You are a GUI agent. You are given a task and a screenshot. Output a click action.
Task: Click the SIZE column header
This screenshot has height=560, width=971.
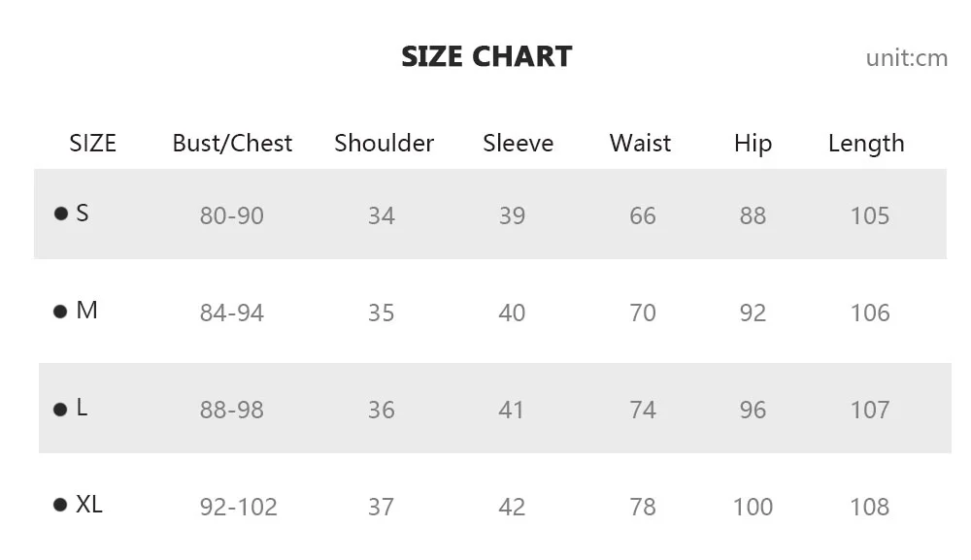pos(93,144)
